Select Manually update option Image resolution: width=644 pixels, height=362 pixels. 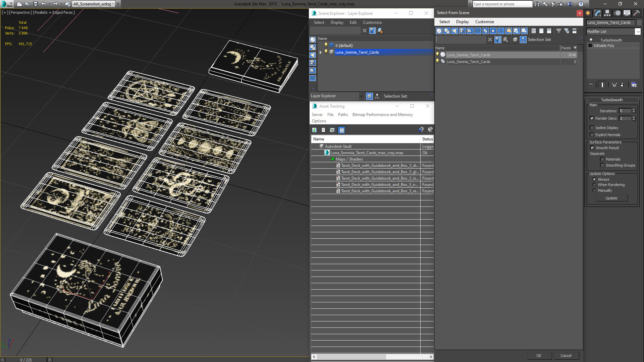point(594,190)
